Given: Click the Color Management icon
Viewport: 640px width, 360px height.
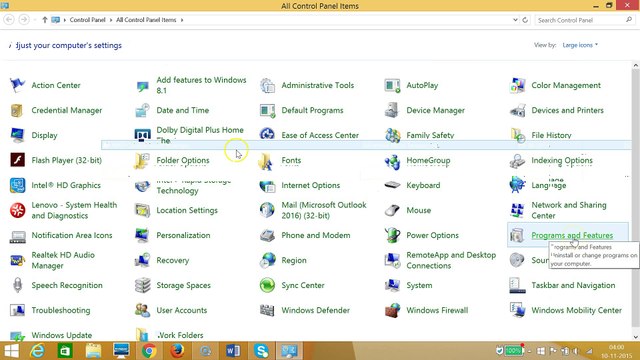Looking at the screenshot, I should coord(517,85).
